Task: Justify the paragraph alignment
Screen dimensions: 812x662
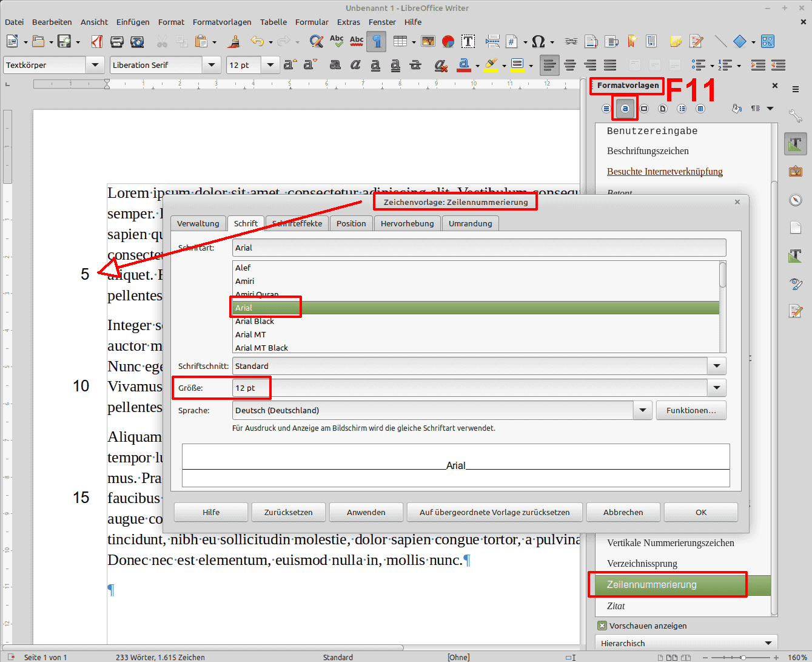Action: [x=610, y=65]
